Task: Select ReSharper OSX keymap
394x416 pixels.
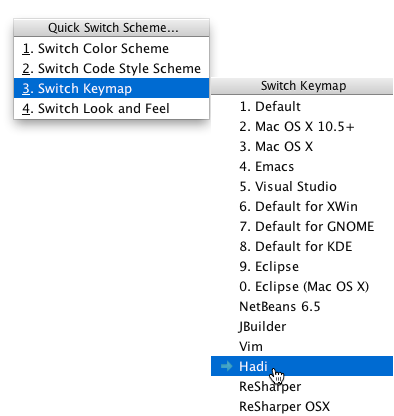Action: pos(302,407)
